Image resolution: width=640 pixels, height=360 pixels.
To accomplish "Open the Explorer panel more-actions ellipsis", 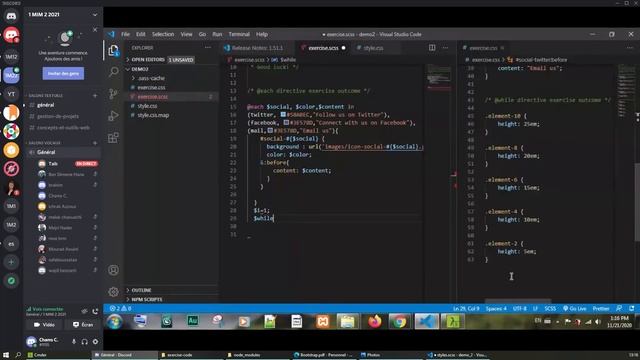I will click(208, 48).
